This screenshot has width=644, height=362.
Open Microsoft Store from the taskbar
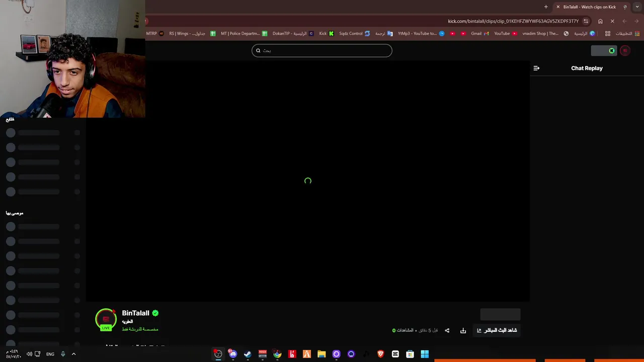click(410, 354)
